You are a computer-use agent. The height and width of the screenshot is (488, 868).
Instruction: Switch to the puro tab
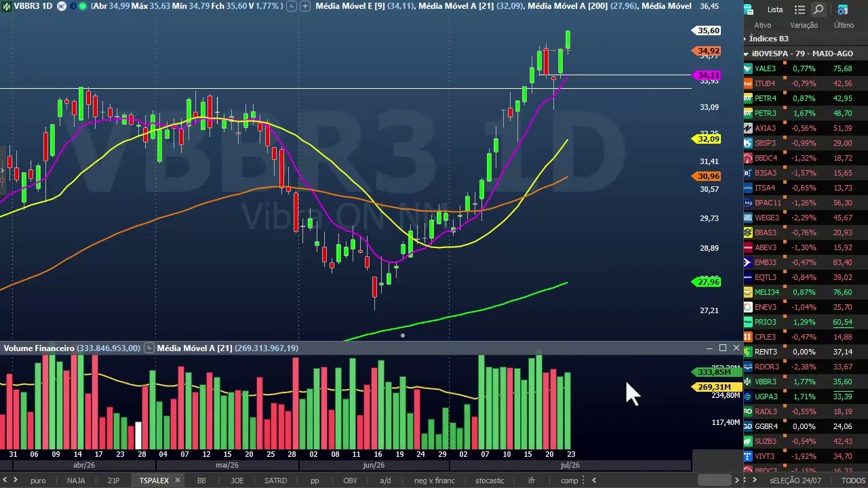(x=38, y=481)
